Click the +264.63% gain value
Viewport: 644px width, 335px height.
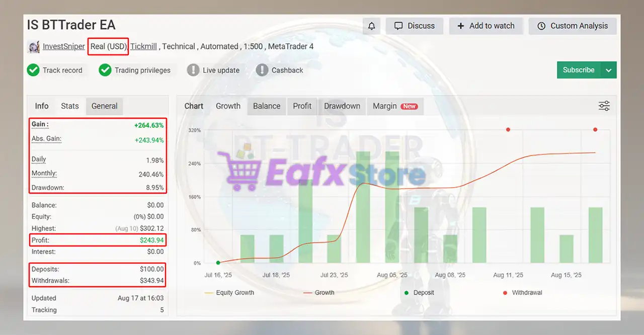(x=149, y=125)
